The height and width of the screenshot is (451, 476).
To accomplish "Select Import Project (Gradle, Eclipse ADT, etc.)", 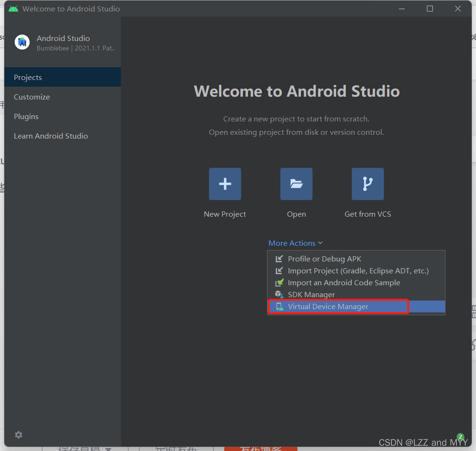I will (356, 271).
